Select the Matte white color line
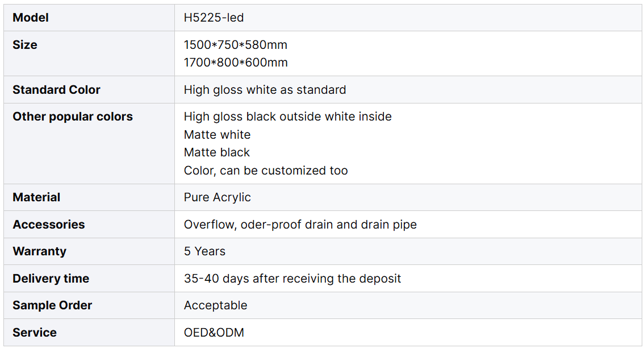This screenshot has height=348, width=644. coord(217,135)
